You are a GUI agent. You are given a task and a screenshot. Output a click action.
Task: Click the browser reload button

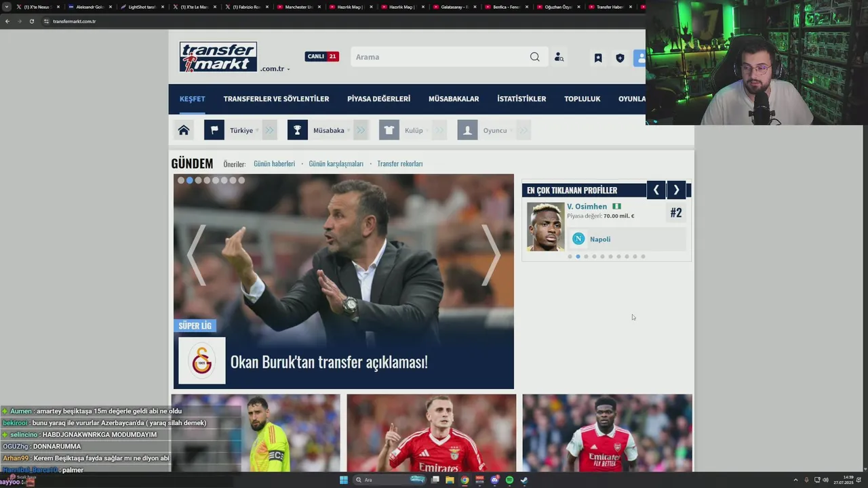click(31, 21)
